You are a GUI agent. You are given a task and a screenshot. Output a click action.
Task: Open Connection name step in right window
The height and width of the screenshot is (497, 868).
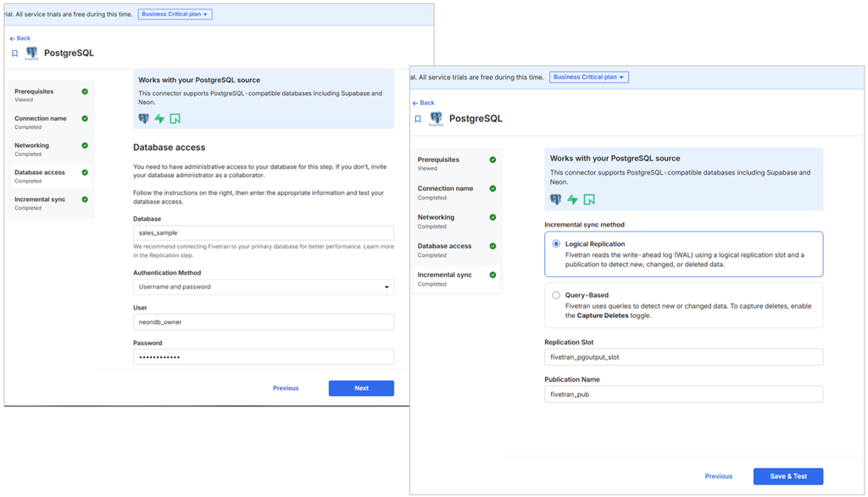tap(457, 193)
